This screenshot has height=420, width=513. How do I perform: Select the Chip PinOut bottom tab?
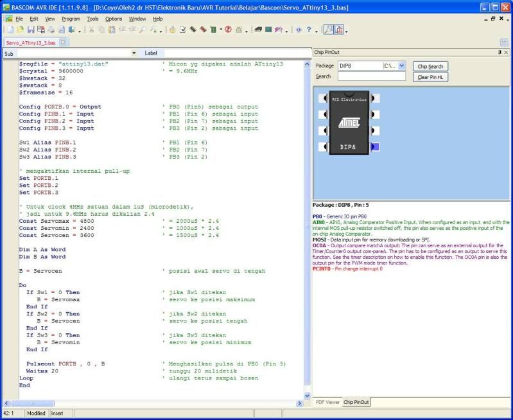coord(356,402)
